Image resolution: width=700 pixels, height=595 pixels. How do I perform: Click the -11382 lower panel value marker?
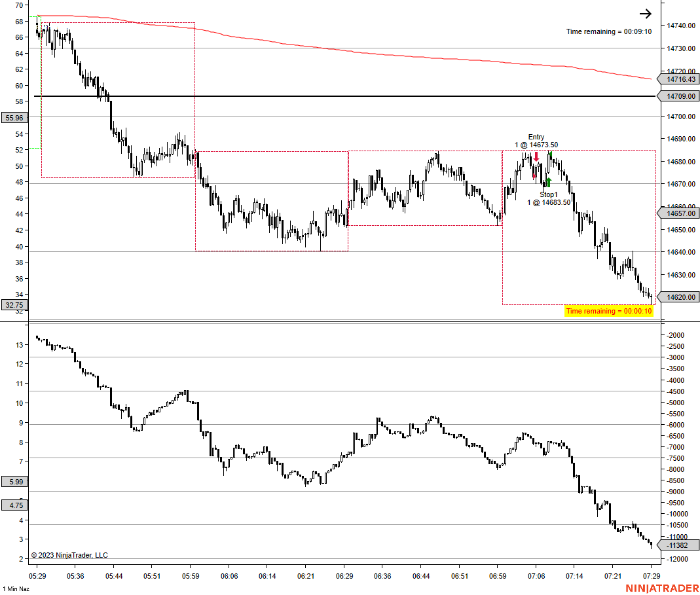679,545
